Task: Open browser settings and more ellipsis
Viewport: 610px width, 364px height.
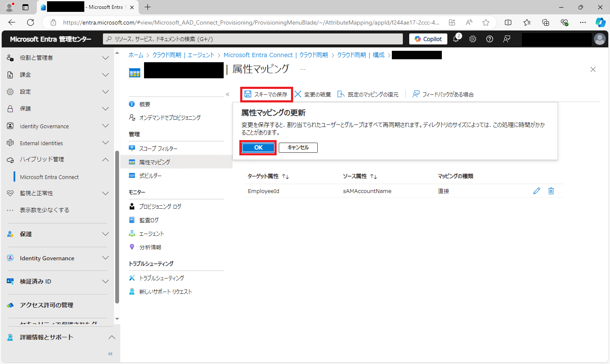Action: (583, 22)
